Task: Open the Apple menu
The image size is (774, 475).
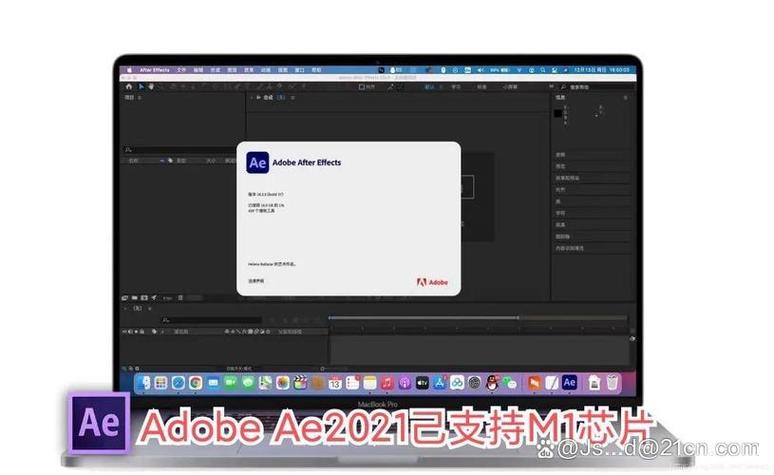Action: [130, 70]
